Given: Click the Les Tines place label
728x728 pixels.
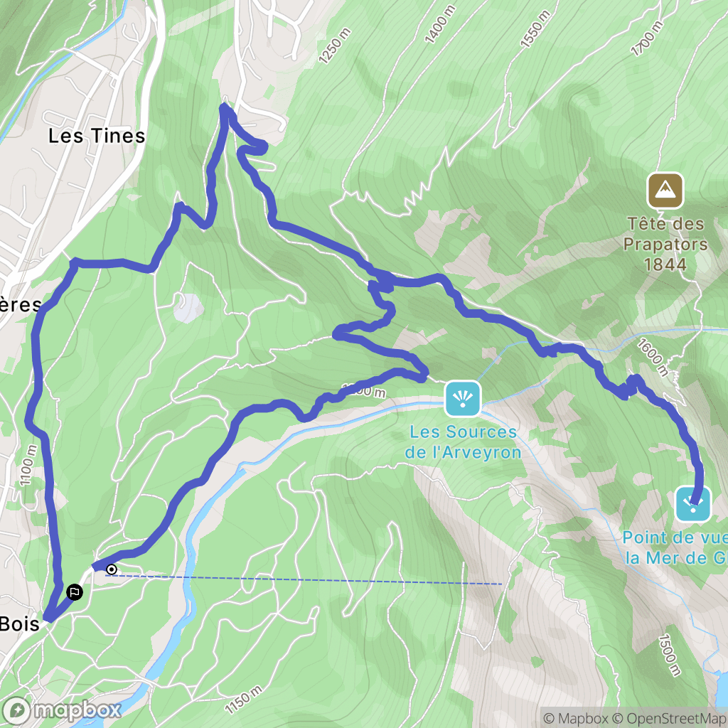Looking at the screenshot, I should click(97, 136).
